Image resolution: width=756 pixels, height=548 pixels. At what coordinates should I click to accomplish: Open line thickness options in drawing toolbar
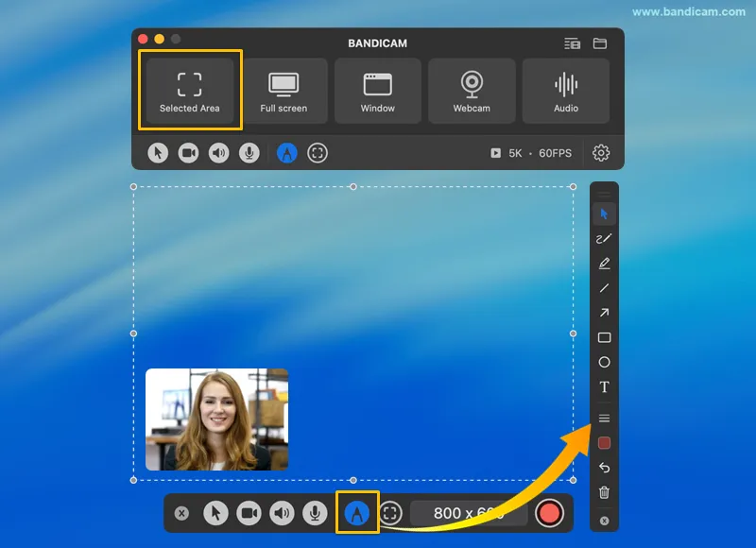point(604,419)
